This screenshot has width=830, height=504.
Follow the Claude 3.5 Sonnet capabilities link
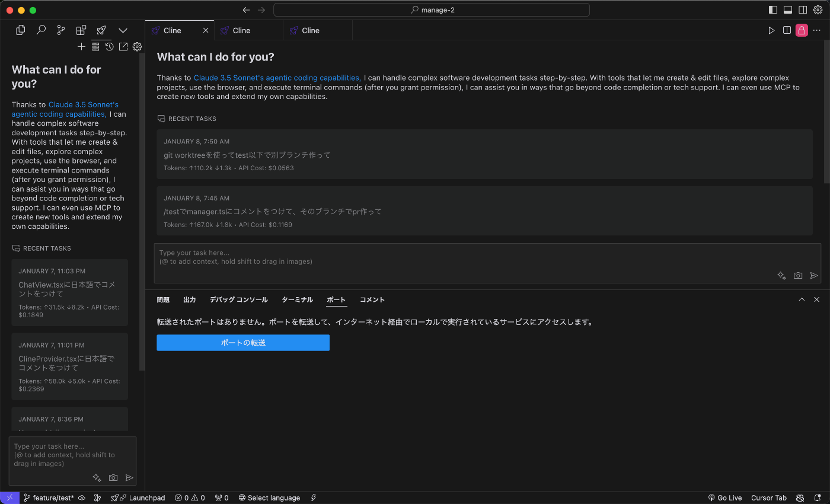click(x=276, y=77)
